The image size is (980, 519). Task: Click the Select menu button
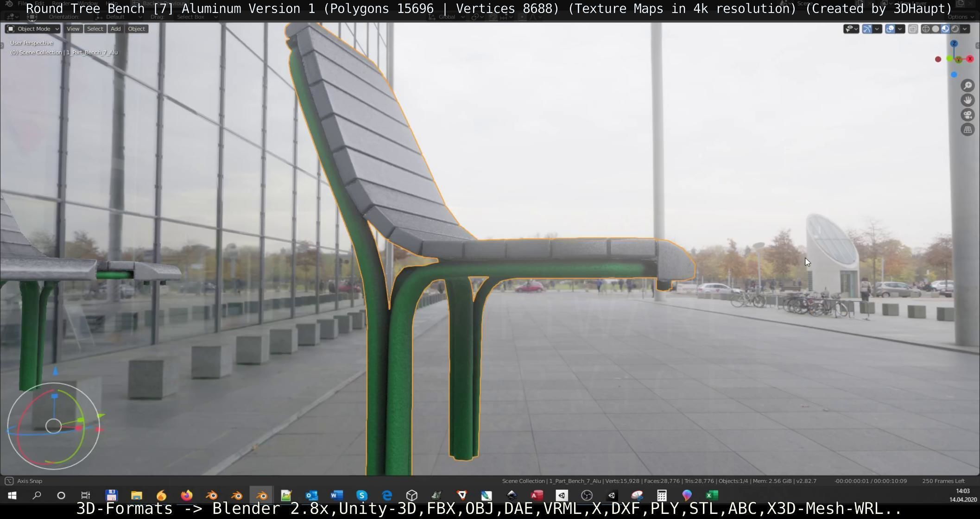pos(95,29)
